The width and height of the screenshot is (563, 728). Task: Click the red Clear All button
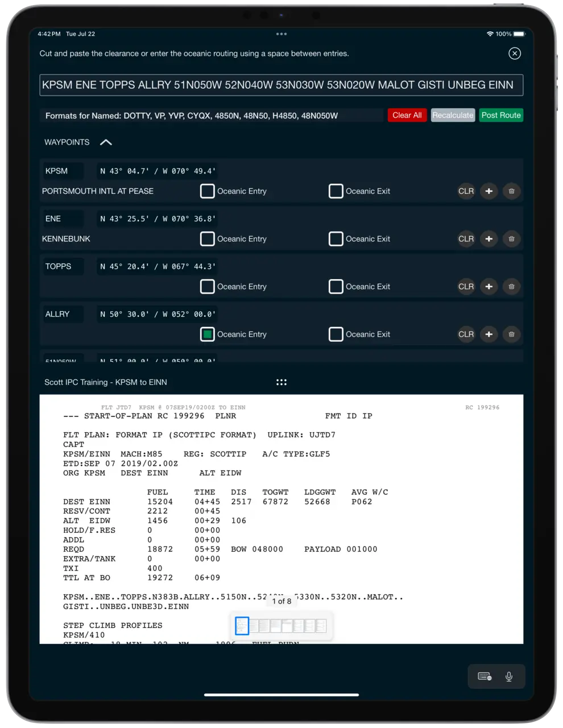click(x=407, y=115)
